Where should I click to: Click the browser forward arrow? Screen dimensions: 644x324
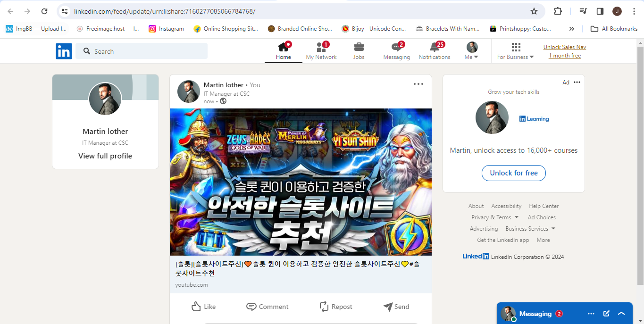tap(27, 11)
